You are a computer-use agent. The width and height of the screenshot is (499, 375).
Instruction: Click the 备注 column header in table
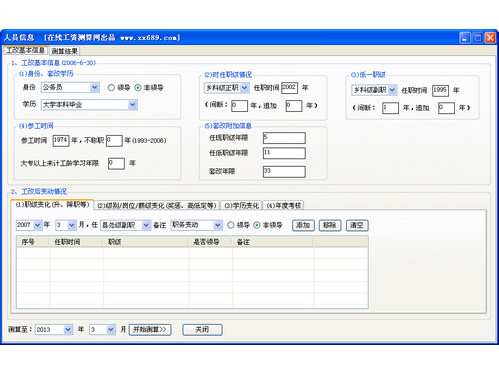(273, 242)
